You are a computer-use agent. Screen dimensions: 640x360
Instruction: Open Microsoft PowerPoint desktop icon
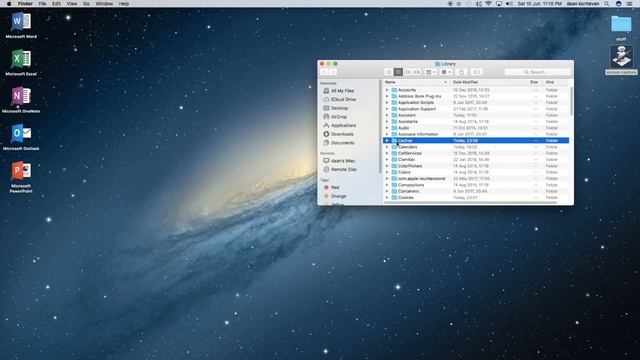pyautogui.click(x=21, y=171)
